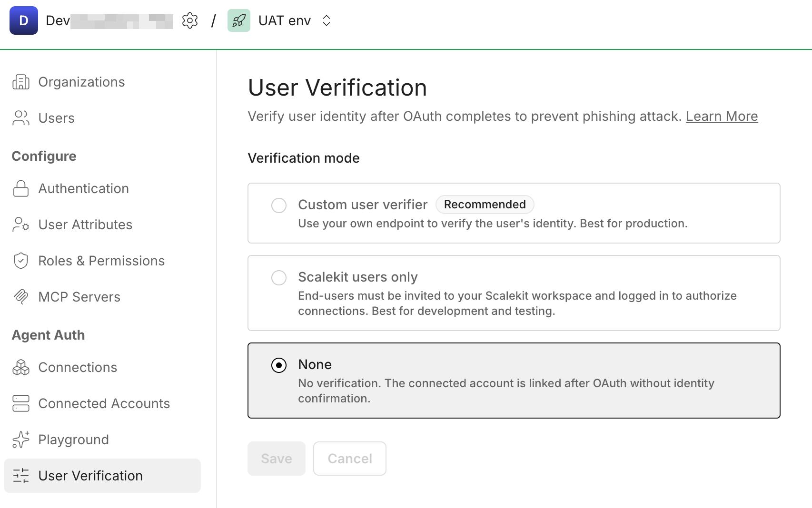Select None as verification mode
This screenshot has width=812, height=508.
278,366
